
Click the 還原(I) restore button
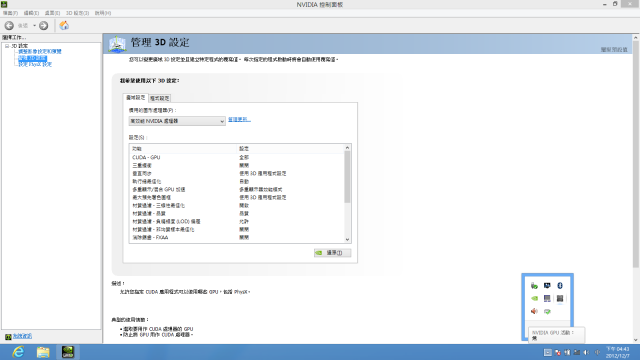click(332, 253)
